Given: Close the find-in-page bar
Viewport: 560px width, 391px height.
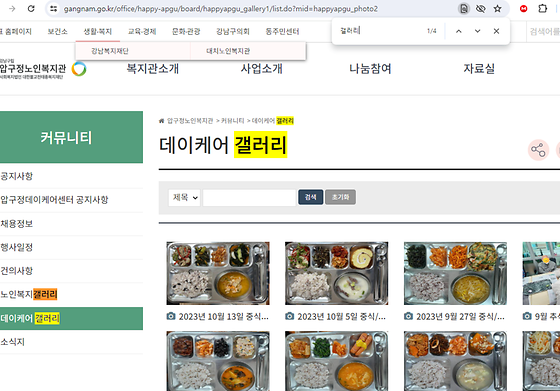Looking at the screenshot, I should pyautogui.click(x=496, y=31).
